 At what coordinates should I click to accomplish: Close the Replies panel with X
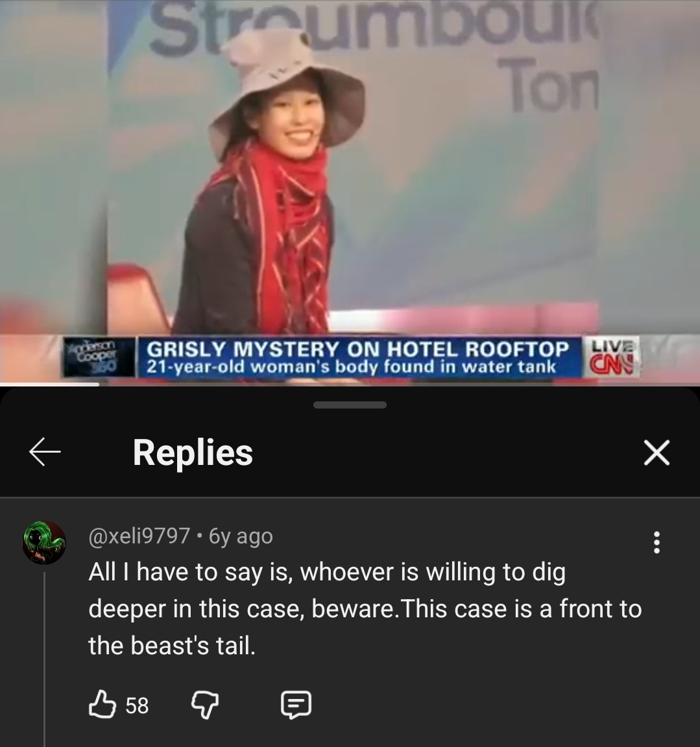(656, 452)
